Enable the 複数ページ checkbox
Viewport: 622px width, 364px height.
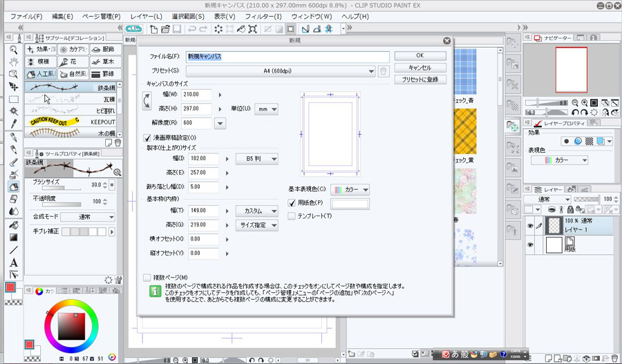[x=147, y=277]
